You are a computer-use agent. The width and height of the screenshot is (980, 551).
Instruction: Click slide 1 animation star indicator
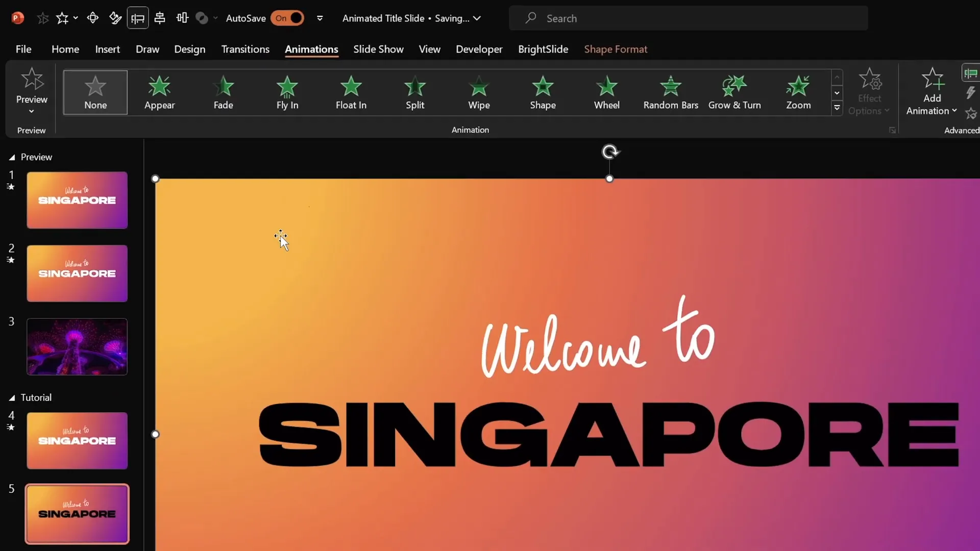(10, 187)
